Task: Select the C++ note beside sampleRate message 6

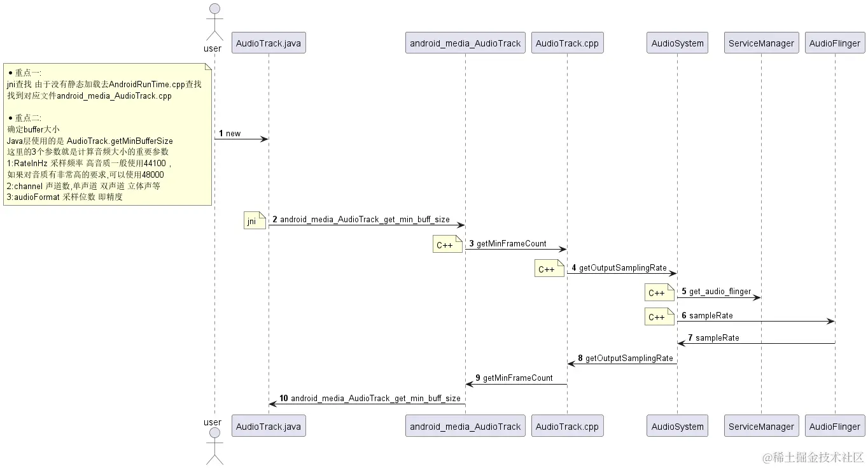Action: coord(660,316)
